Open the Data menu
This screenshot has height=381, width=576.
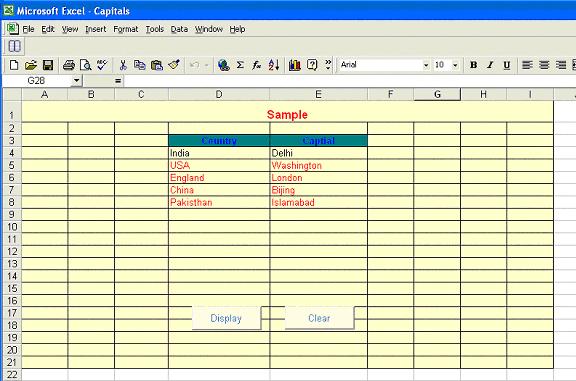coord(179,29)
